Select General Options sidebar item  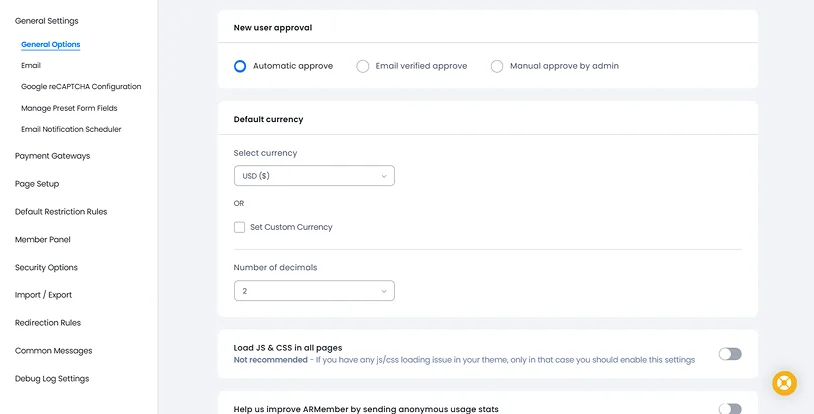[x=50, y=45]
